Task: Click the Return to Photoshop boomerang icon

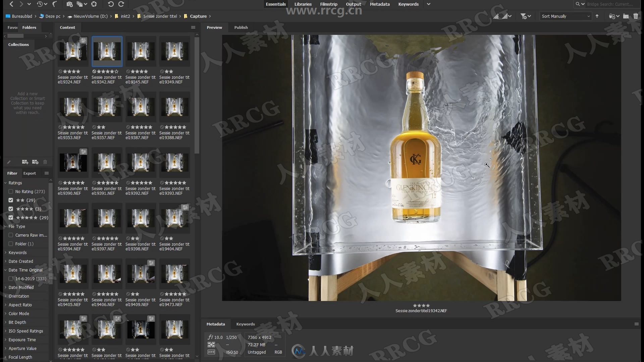Action: (x=55, y=4)
